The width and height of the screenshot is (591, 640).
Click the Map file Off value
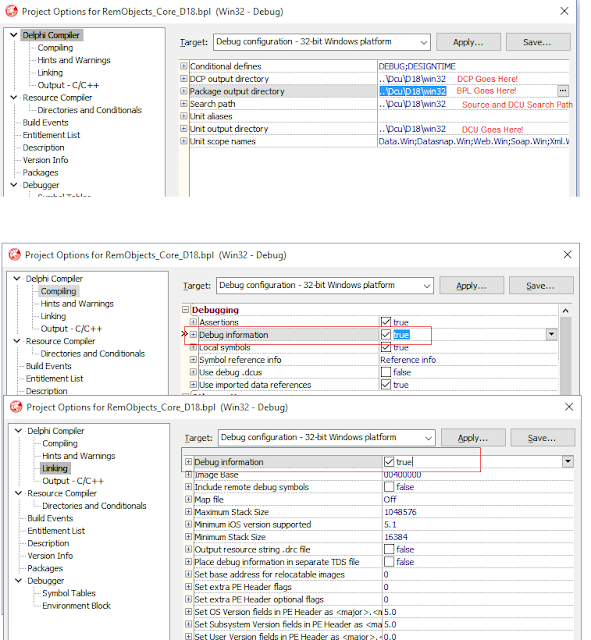click(x=390, y=499)
